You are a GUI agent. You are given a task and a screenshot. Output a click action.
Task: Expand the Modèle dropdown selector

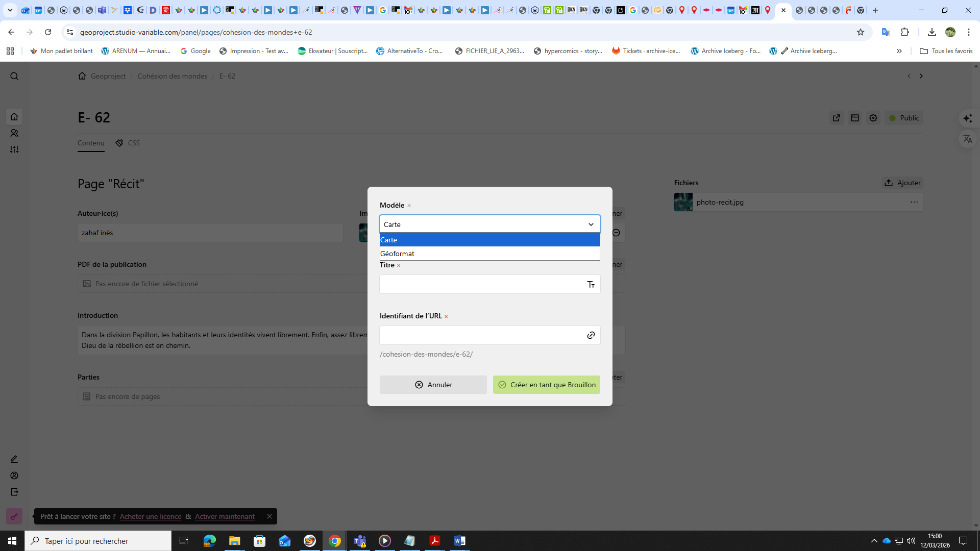[x=489, y=224]
